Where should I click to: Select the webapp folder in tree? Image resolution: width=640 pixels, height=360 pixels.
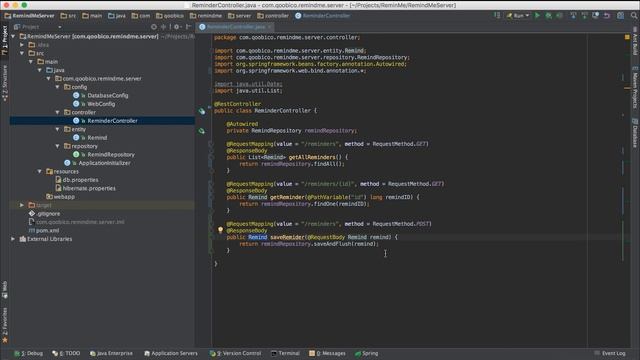60,197
